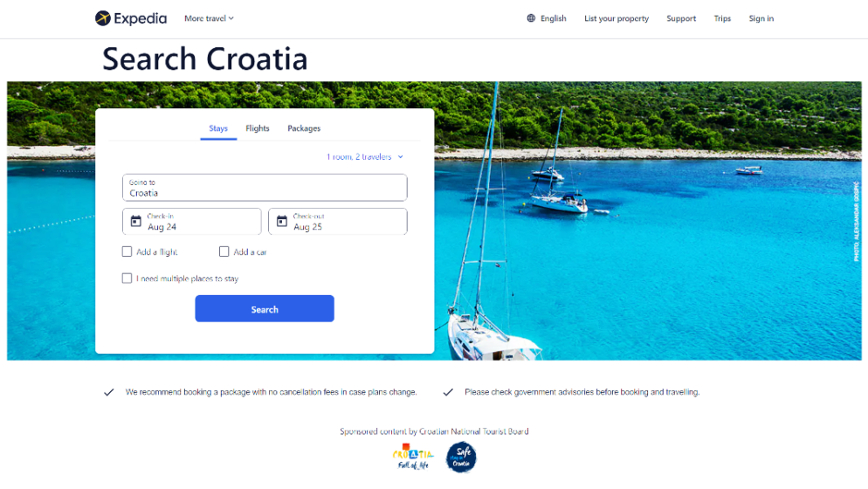Click the blue Search button
The image size is (868, 489).
pyautogui.click(x=265, y=308)
